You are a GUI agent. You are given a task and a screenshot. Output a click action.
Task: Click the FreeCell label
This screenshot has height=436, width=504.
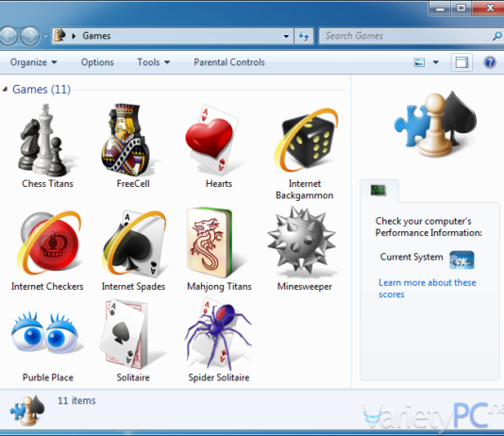[133, 183]
